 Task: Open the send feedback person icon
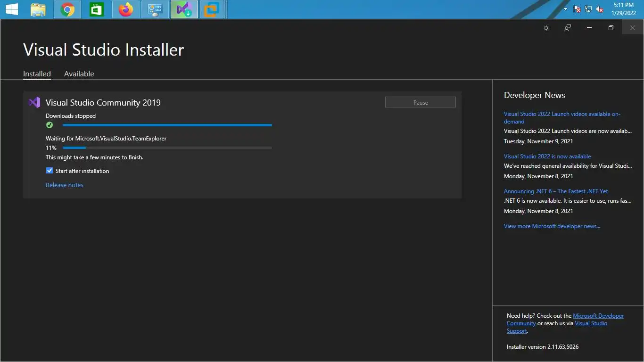[x=568, y=28]
